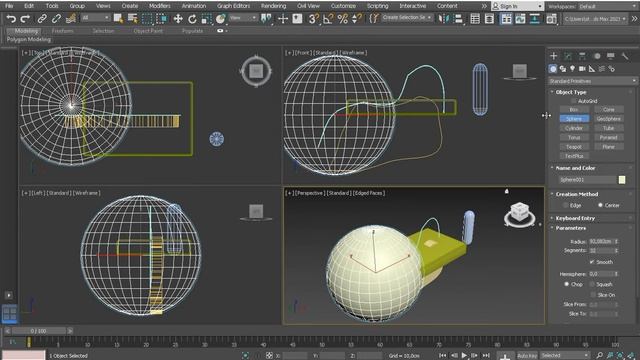Click the Undo arrow icon
Image resolution: width=640 pixels, height=360 pixels.
click(11, 18)
